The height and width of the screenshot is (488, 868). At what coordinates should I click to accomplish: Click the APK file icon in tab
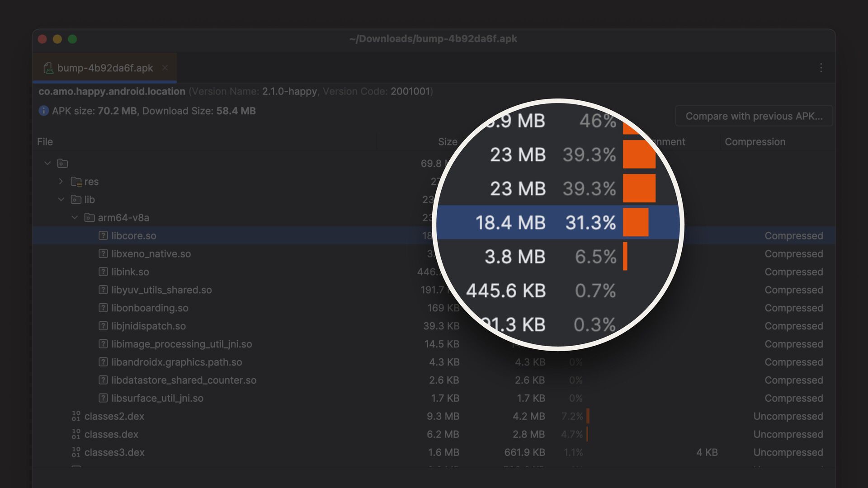tap(48, 68)
